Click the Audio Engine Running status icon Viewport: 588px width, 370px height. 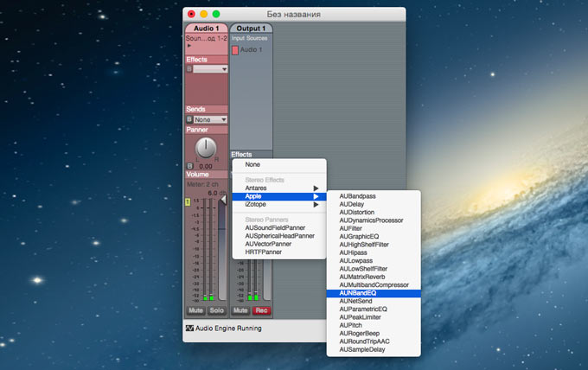coord(189,329)
